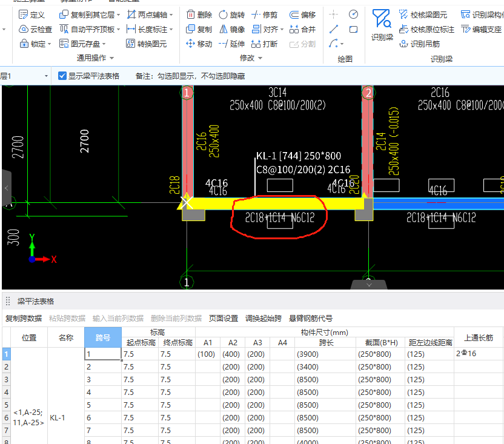This screenshot has height=444, width=504.
Task: Click 复制 copy in the modify group
Action: 199,29
